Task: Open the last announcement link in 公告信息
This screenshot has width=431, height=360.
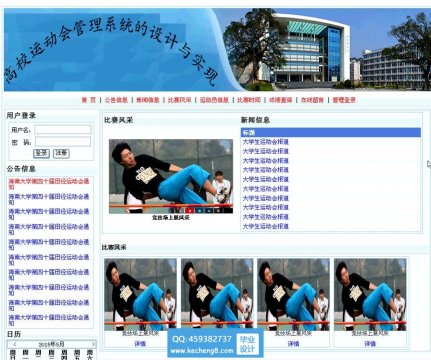Action: click(49, 320)
